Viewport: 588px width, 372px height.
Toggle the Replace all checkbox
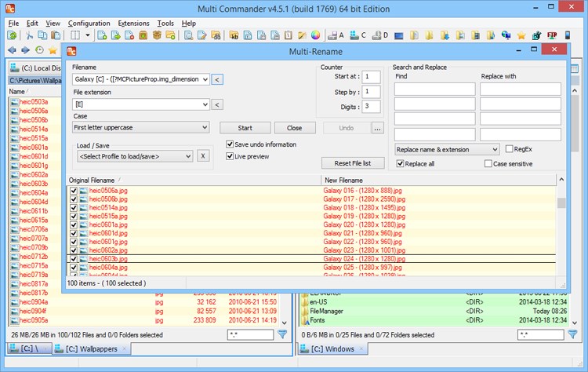pyautogui.click(x=400, y=163)
